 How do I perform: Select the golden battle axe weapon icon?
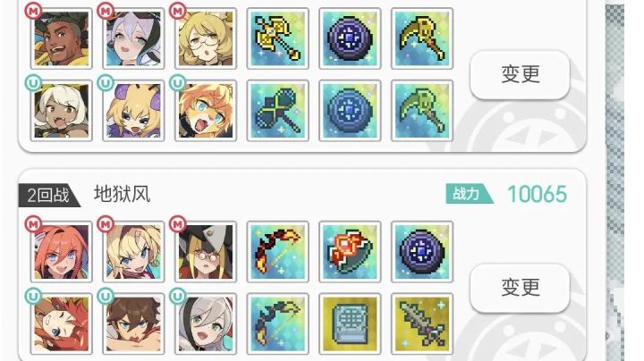coord(277,38)
